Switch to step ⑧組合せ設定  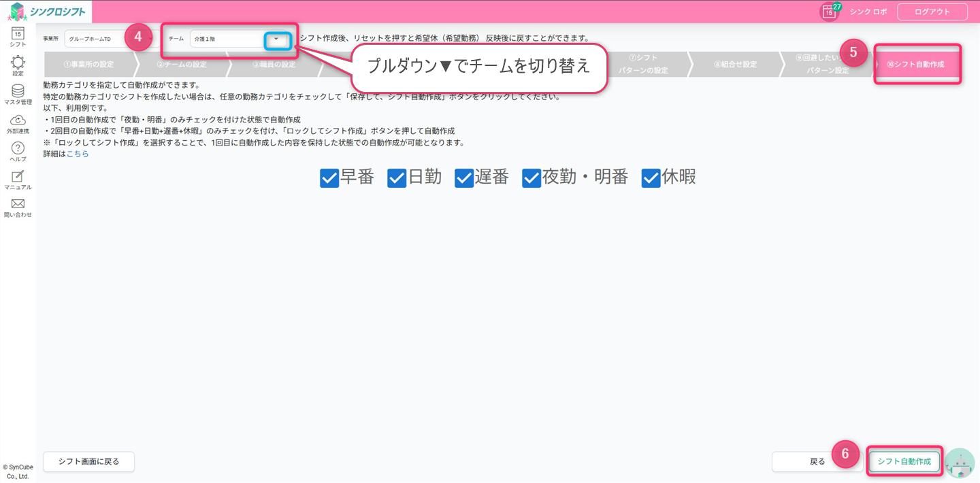(x=735, y=65)
